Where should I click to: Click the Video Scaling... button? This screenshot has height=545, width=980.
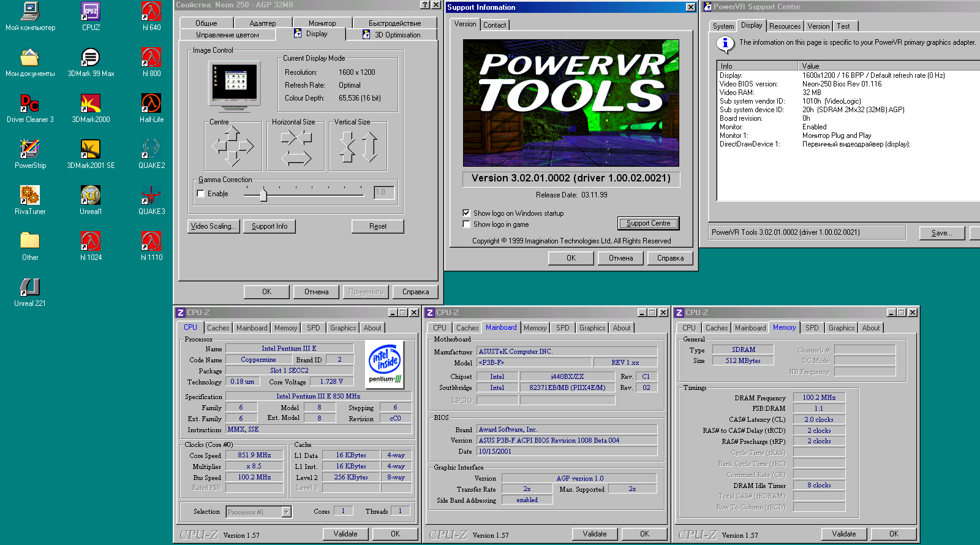[213, 226]
